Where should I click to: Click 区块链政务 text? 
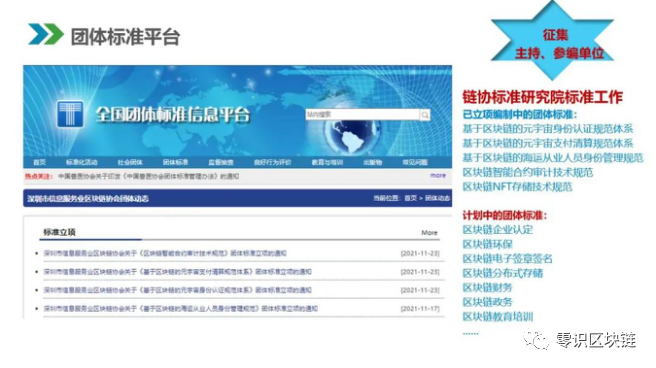(487, 302)
